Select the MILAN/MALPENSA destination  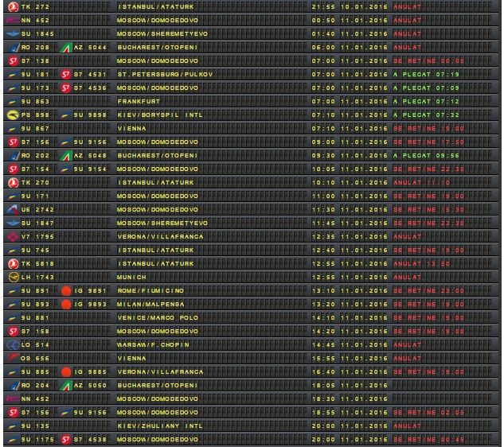(150, 305)
